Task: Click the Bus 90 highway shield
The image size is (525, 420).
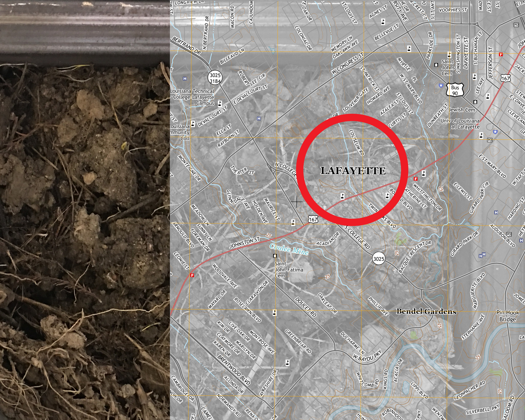Action: coord(455,90)
